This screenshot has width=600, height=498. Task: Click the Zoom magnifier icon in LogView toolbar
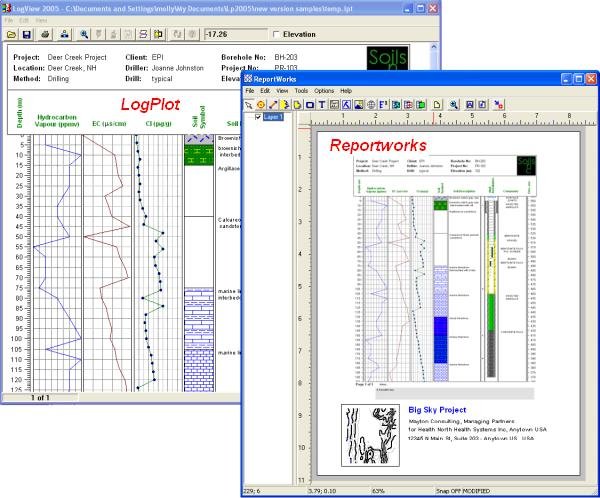click(x=84, y=34)
